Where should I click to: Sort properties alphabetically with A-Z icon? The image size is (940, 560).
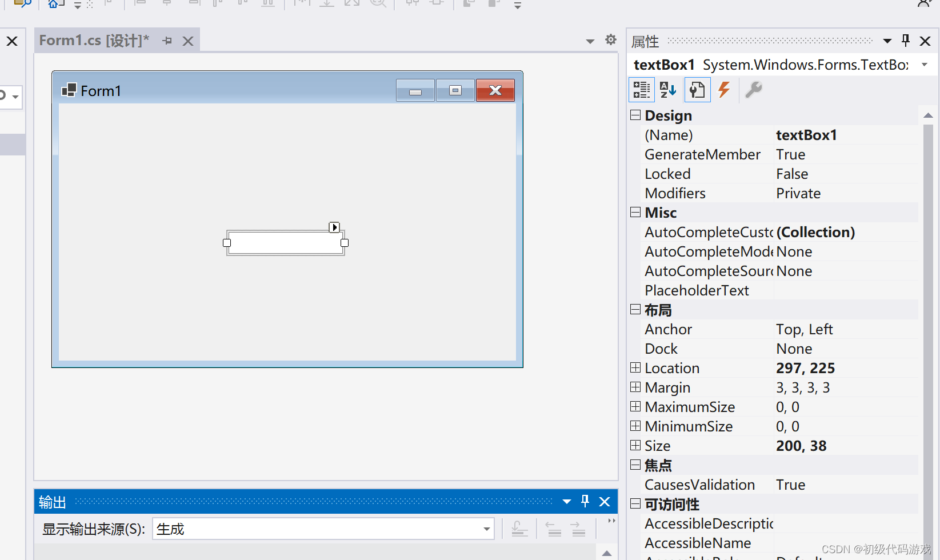coord(668,90)
